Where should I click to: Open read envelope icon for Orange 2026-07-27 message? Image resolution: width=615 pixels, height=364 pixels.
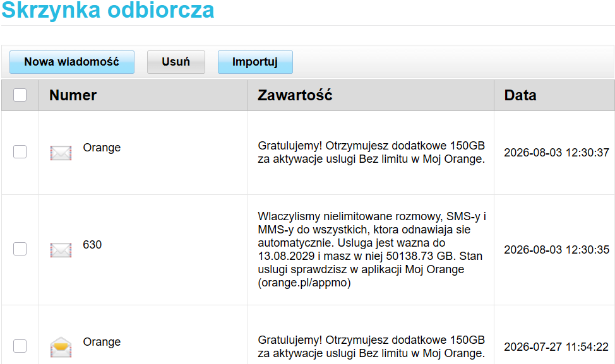click(x=61, y=347)
